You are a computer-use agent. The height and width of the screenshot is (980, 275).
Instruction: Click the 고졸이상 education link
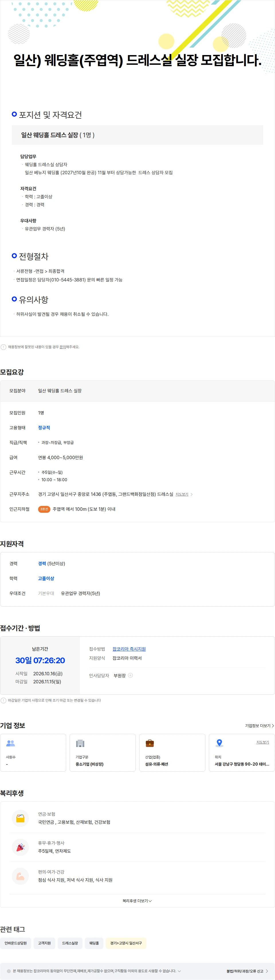coord(46,578)
